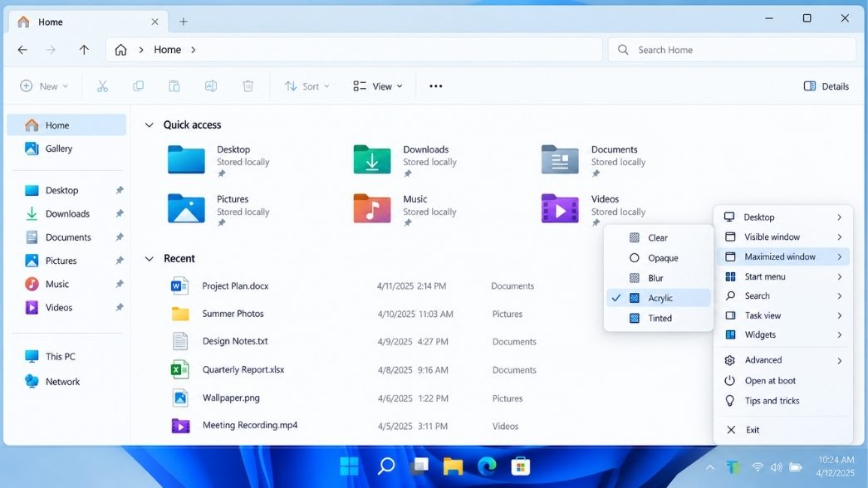
Task: Click the Excel icon of Quarterly Report.xlsx
Action: [x=180, y=369]
